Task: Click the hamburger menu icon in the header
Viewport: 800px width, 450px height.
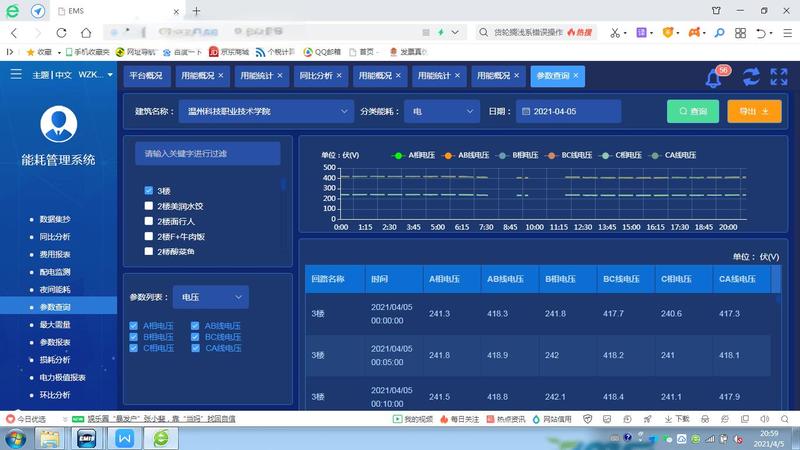Action: click(16, 75)
